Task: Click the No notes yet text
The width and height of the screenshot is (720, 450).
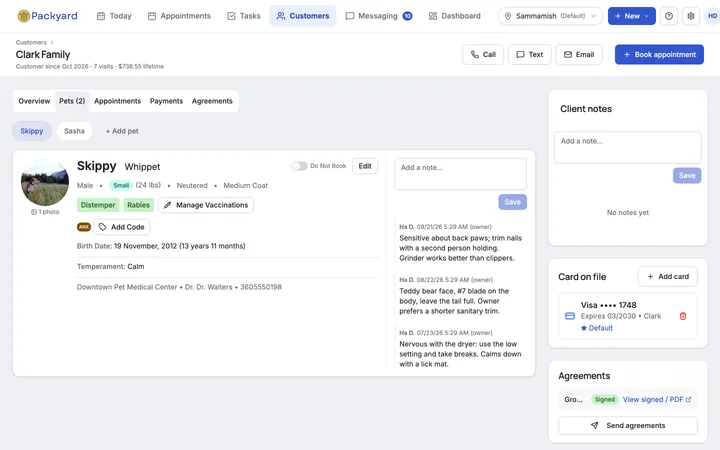Action: (x=628, y=213)
